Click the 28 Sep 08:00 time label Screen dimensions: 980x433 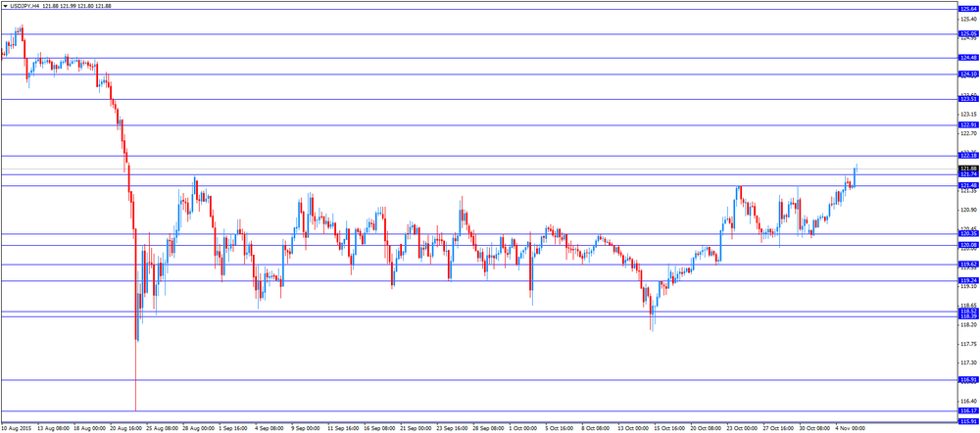[489, 429]
